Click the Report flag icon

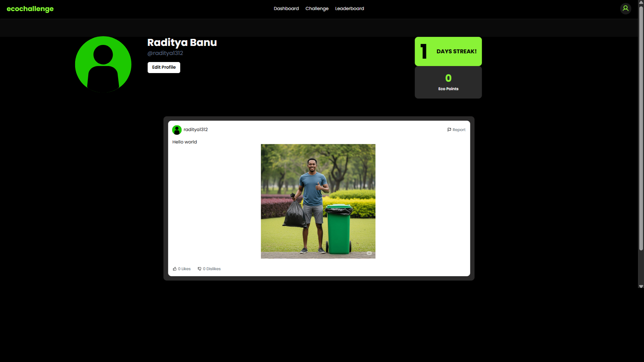point(449,130)
